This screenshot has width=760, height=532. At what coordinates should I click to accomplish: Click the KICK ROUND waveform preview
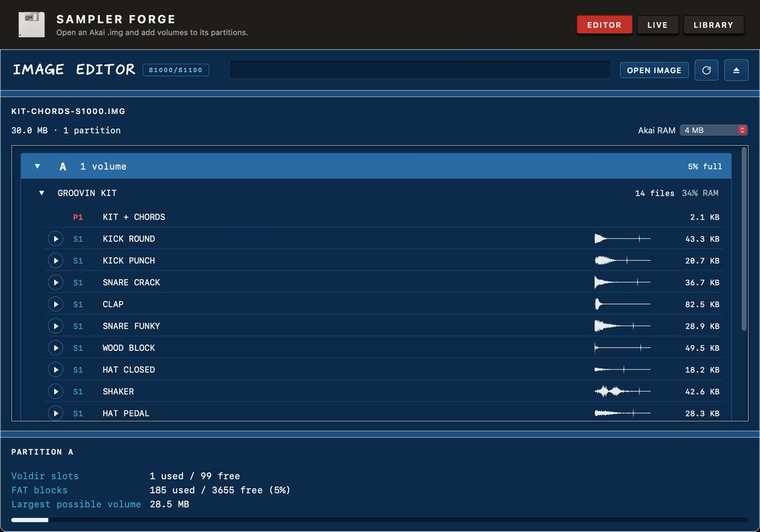(623, 239)
